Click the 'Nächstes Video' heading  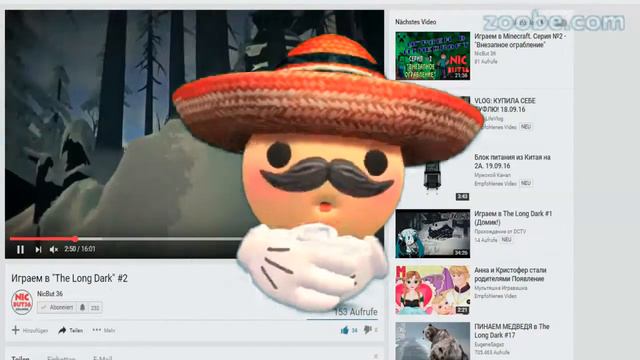pyautogui.click(x=416, y=22)
